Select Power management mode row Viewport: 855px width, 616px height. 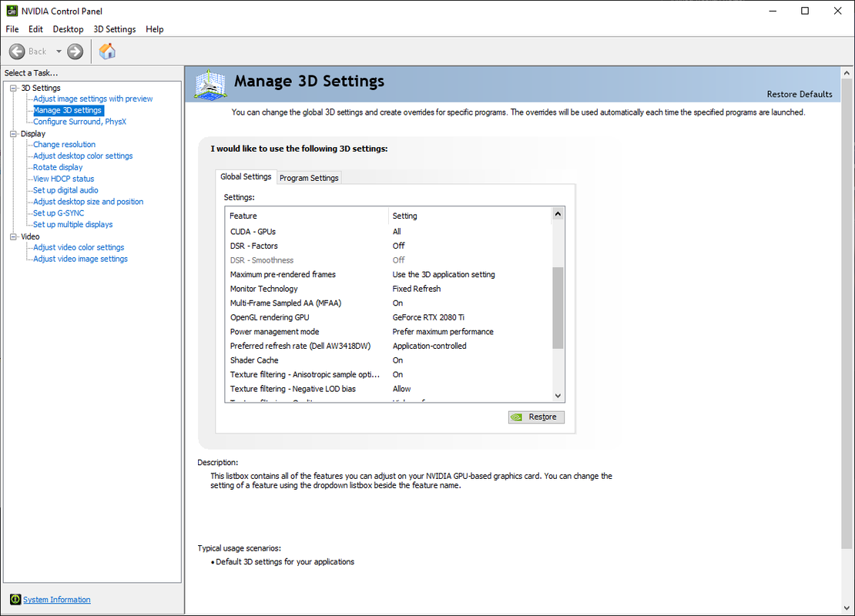point(388,331)
